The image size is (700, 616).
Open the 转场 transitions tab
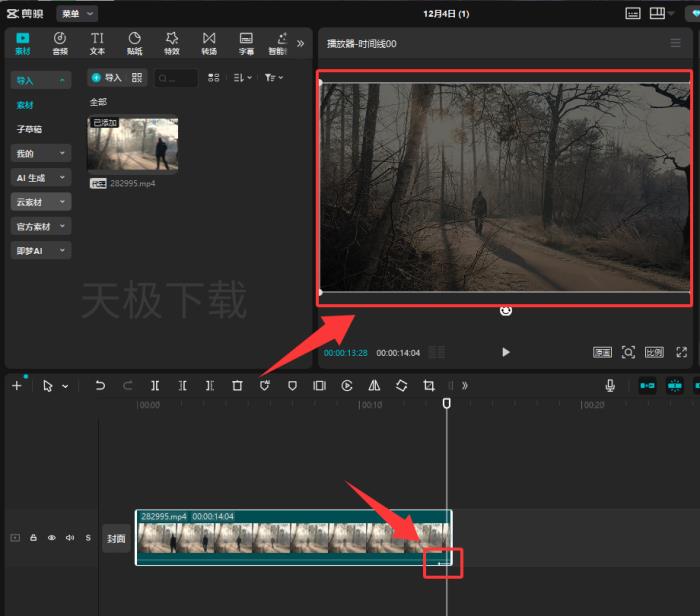[x=209, y=43]
